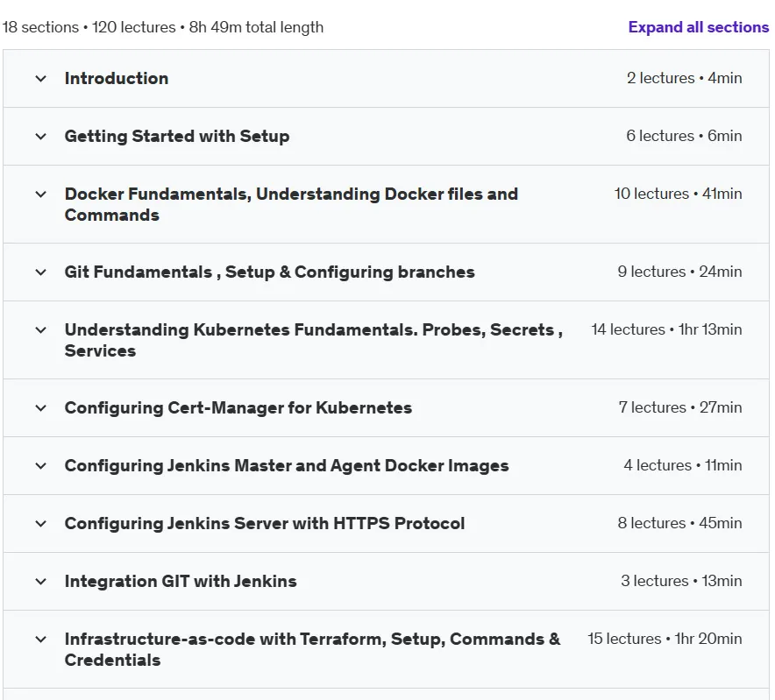Image resolution: width=775 pixels, height=700 pixels.
Task: Open Git Fundamentals, Setup & Configuring branches
Action: [x=270, y=272]
